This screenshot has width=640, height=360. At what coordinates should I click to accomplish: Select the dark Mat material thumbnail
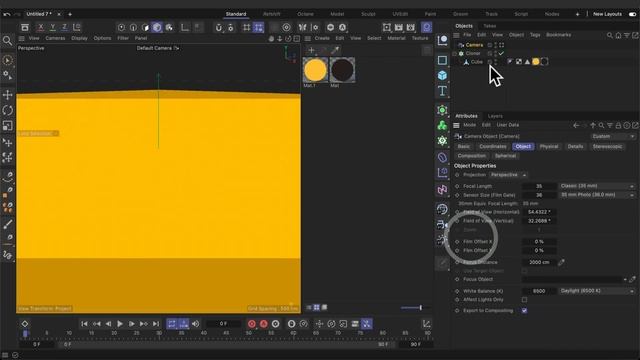(x=342, y=70)
